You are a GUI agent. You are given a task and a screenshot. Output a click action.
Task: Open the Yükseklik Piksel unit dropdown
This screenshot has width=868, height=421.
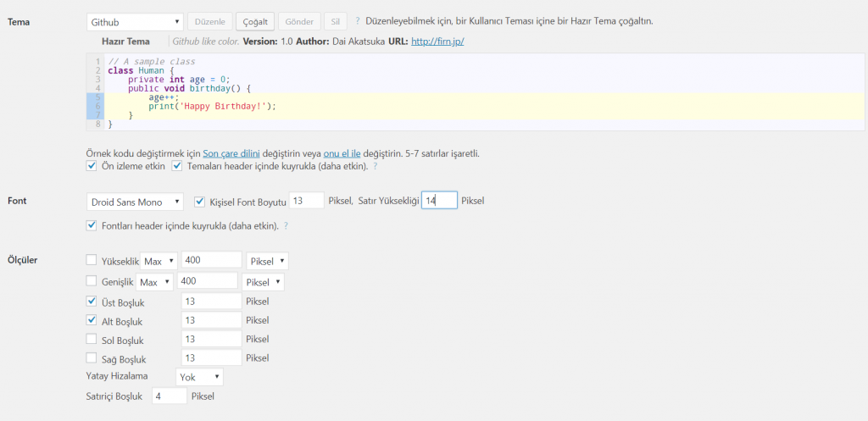pos(267,261)
